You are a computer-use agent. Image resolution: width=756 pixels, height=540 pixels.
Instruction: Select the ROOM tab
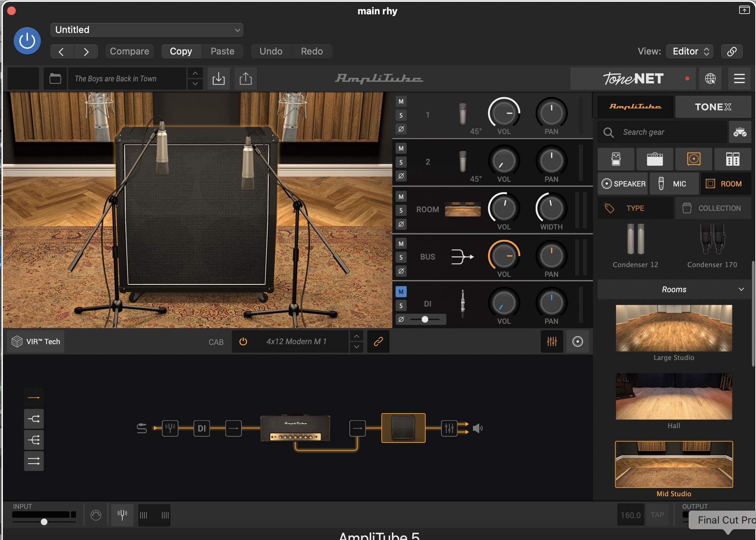(x=726, y=184)
